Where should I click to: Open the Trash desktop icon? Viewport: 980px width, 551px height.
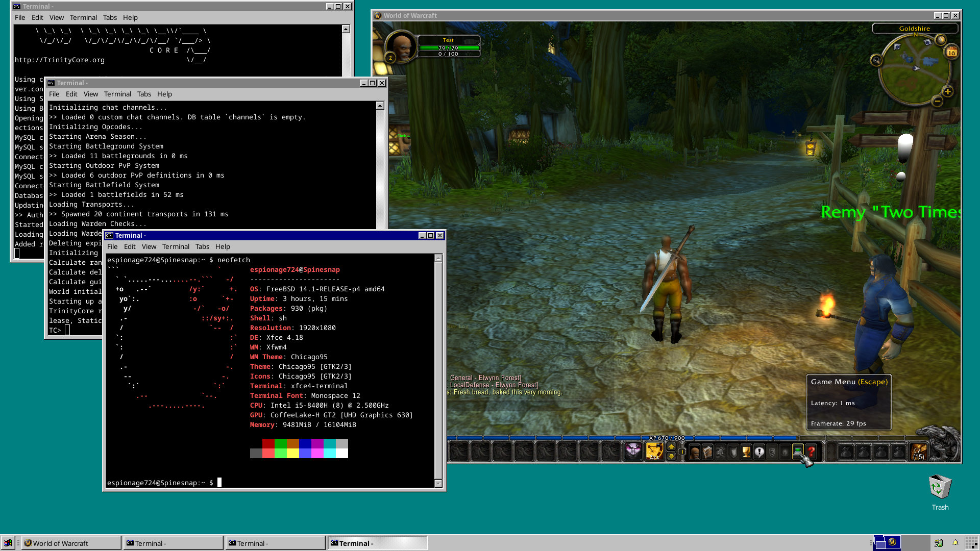(940, 492)
